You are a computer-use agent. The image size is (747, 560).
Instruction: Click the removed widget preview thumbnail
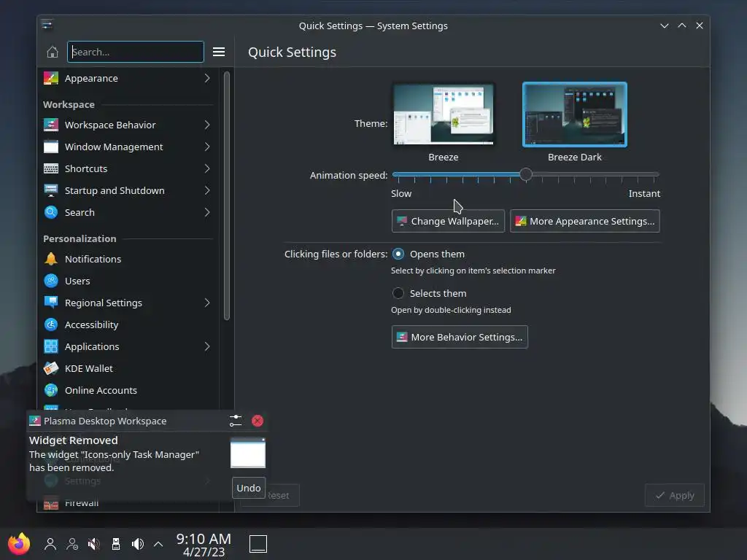[248, 453]
